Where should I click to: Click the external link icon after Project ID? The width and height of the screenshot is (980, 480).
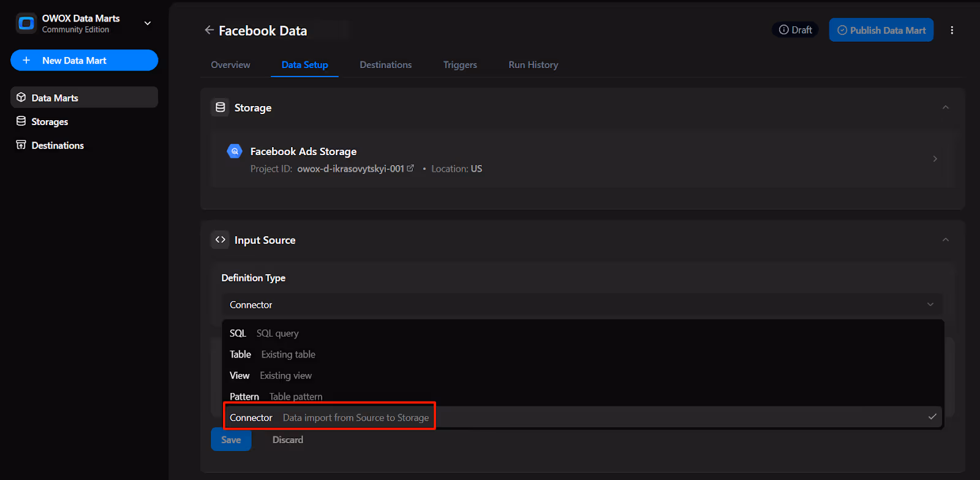coord(410,168)
